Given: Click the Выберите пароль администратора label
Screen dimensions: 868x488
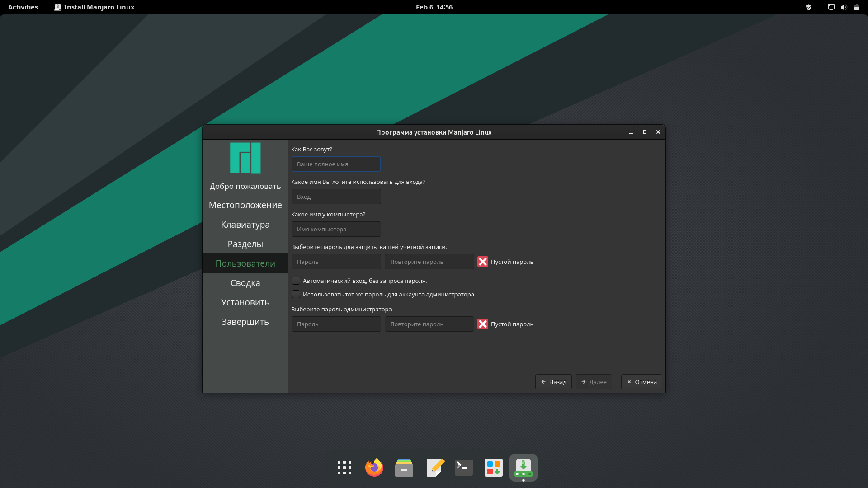Looking at the screenshot, I should (341, 309).
